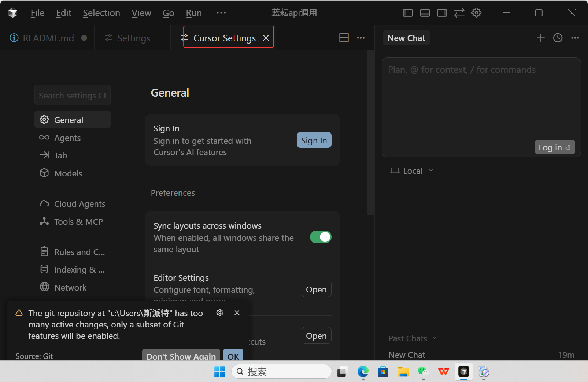
Task: Open WeChat from the taskbar
Action: (x=423, y=372)
